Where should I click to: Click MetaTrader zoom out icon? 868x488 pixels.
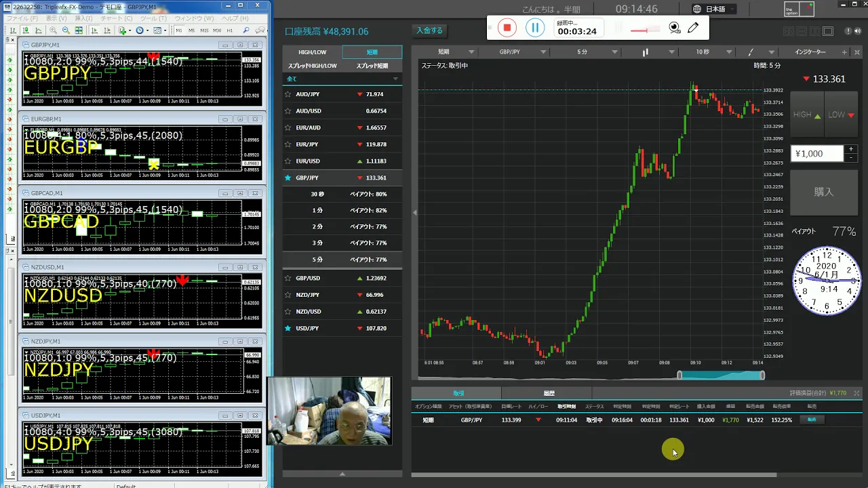point(66,30)
